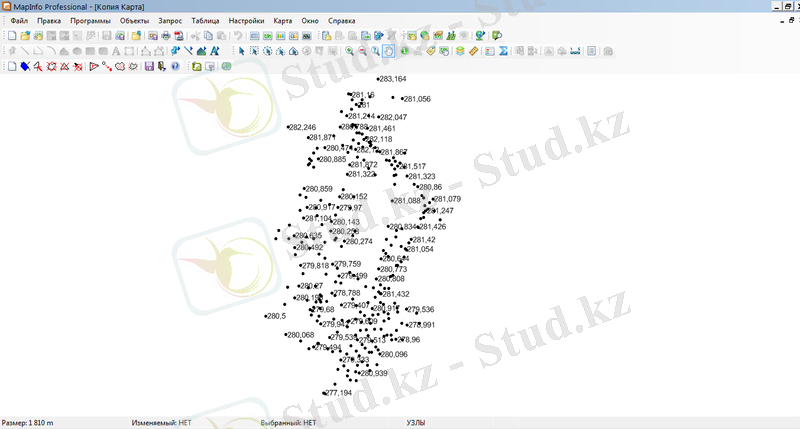Click the New Table icon in top toolbar
Screen dimensions: 800x429
pyautogui.click(x=12, y=36)
